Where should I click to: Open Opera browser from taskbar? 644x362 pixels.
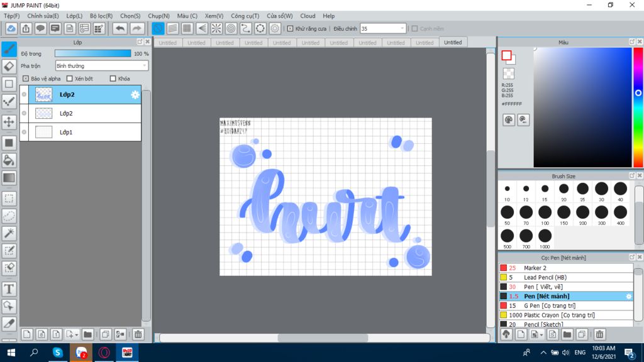104,352
